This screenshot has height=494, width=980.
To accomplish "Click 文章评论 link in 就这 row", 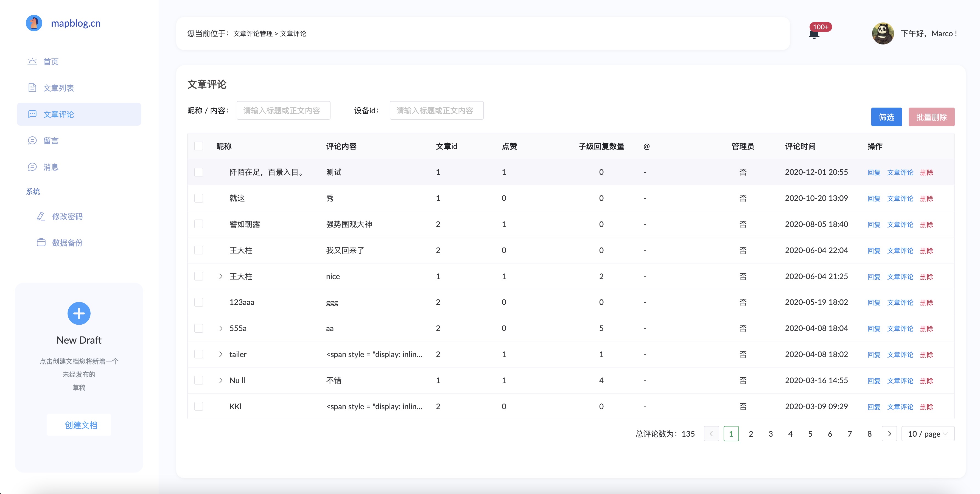I will tap(900, 198).
